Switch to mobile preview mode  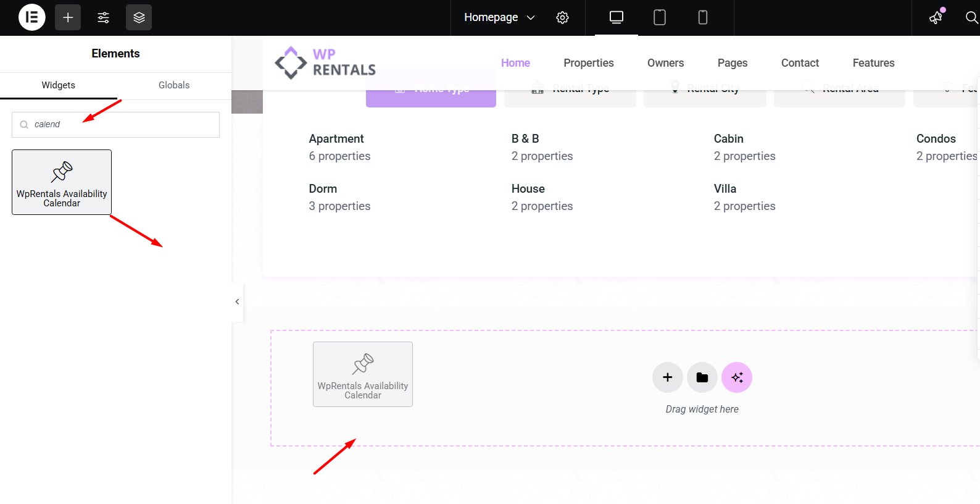[x=702, y=17]
